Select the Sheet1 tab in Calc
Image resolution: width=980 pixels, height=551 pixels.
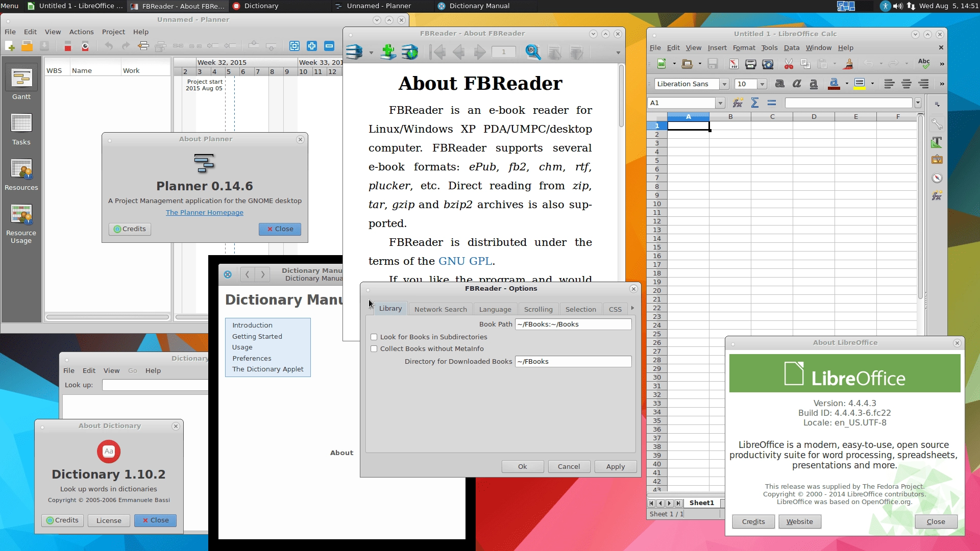[701, 503]
